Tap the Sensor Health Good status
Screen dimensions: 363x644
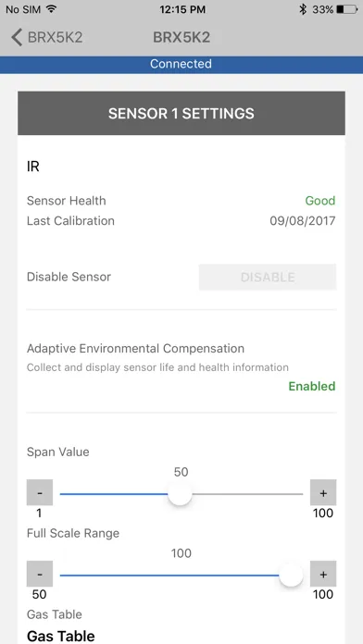320,201
